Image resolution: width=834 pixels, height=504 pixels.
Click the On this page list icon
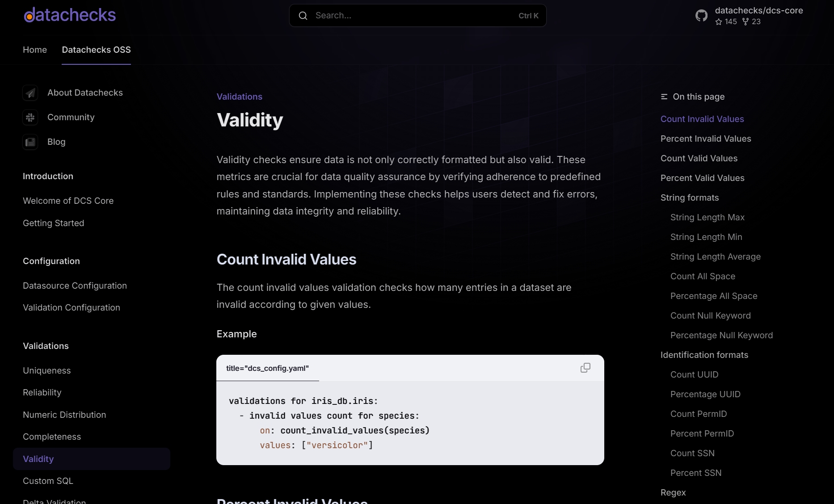click(664, 97)
